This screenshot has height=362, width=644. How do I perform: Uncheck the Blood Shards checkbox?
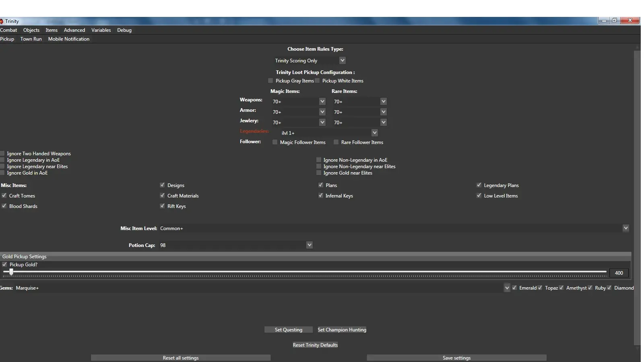(x=4, y=206)
